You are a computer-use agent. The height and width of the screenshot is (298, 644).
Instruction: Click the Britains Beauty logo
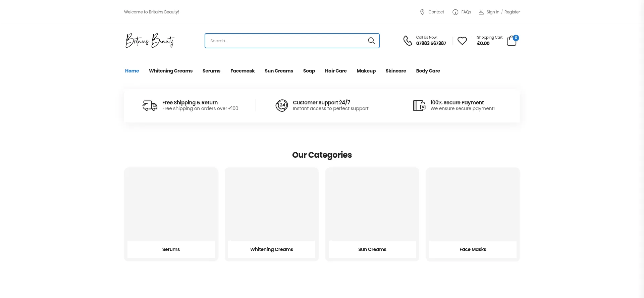click(x=150, y=41)
